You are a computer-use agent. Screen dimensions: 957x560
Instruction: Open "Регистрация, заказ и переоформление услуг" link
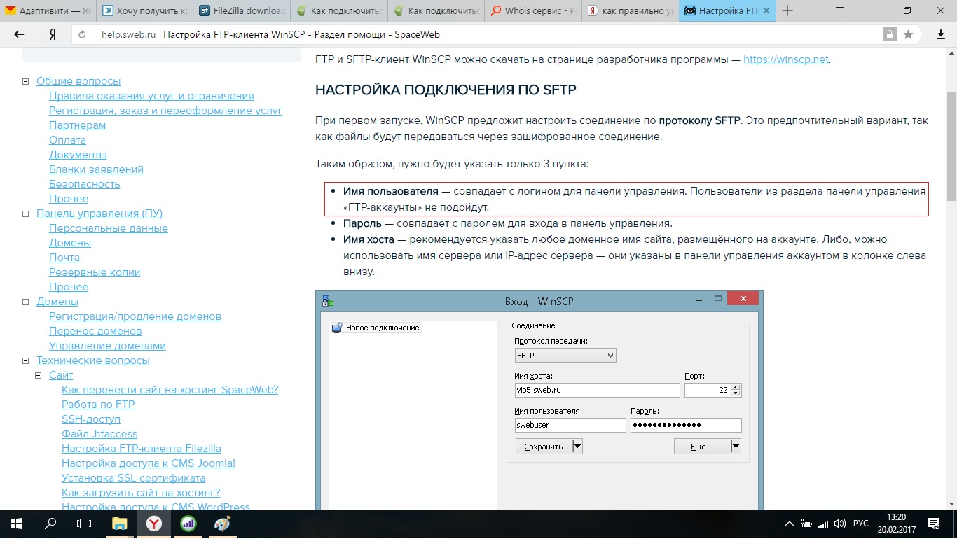pyautogui.click(x=166, y=111)
